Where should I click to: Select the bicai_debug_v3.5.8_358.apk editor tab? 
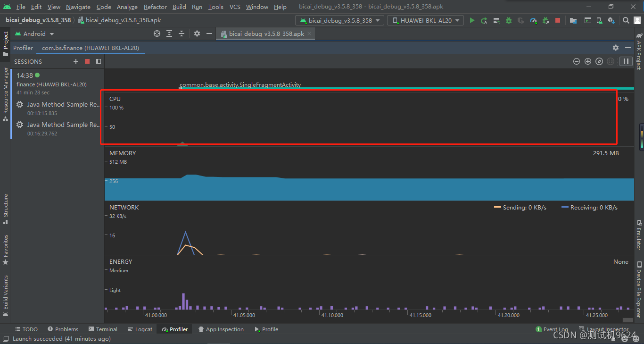pyautogui.click(x=266, y=34)
